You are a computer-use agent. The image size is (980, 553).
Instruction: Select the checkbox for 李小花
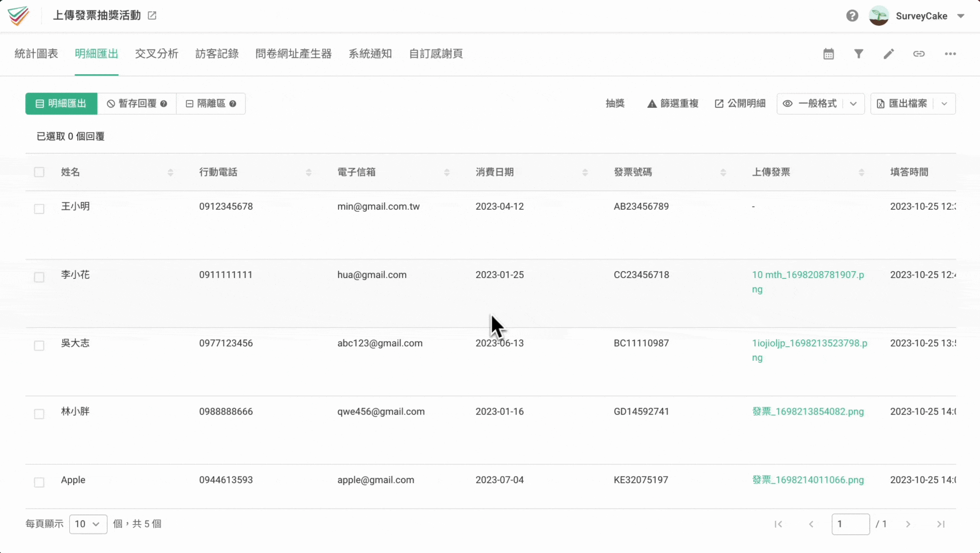click(39, 277)
